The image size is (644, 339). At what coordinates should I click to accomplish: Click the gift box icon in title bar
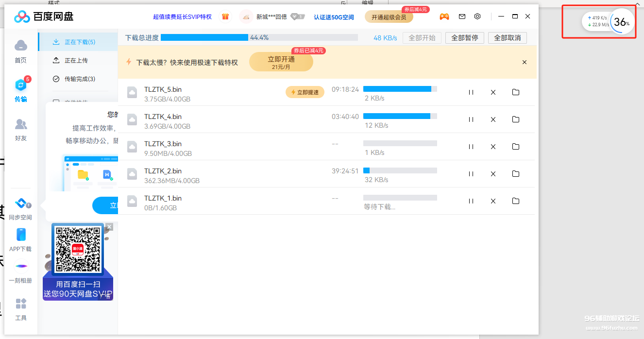(x=225, y=17)
